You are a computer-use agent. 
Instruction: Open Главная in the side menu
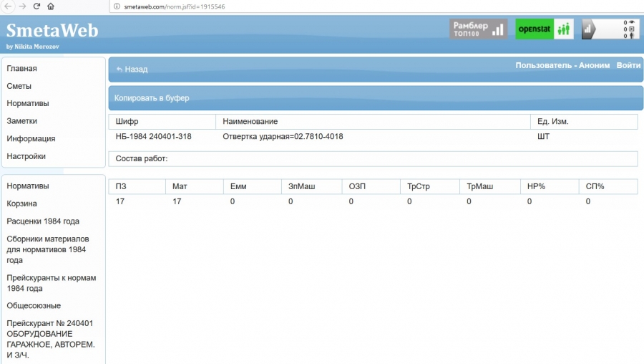point(22,69)
